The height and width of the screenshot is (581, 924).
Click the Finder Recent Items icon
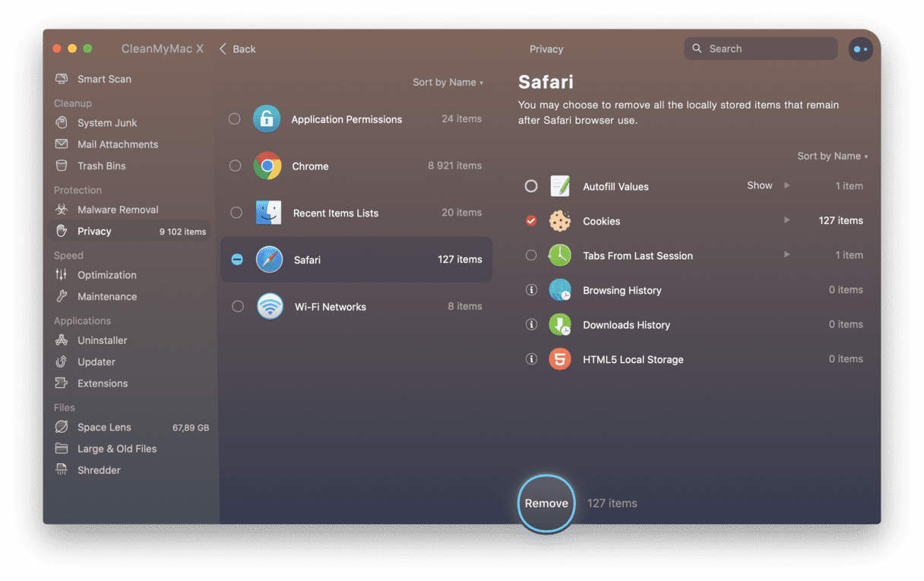click(268, 213)
